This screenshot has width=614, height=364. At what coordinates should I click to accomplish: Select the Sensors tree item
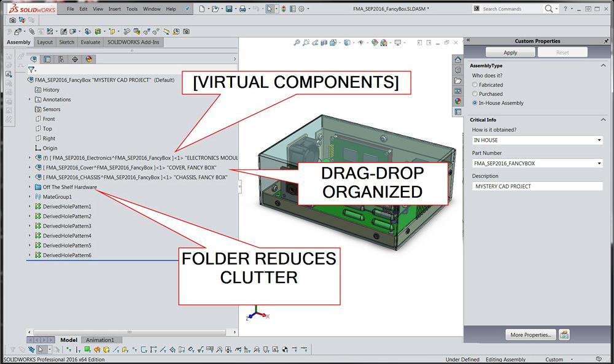pyautogui.click(x=47, y=109)
